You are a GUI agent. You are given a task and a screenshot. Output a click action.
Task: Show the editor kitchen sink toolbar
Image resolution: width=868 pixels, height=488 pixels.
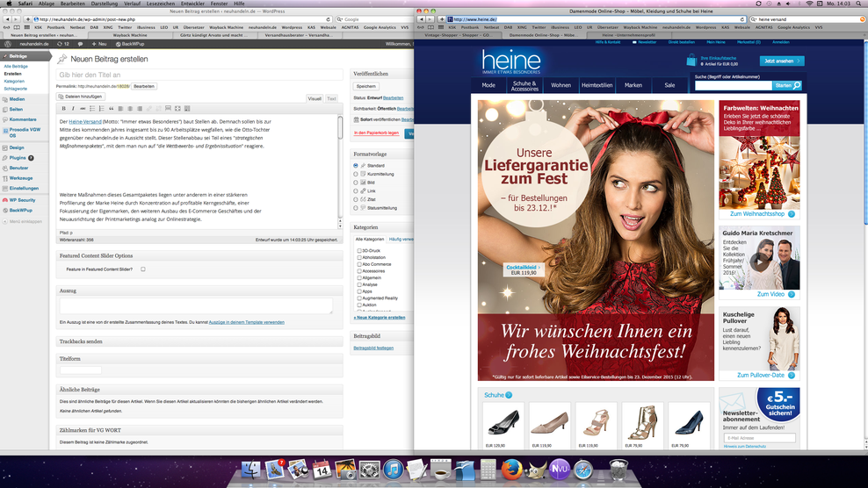[186, 109]
